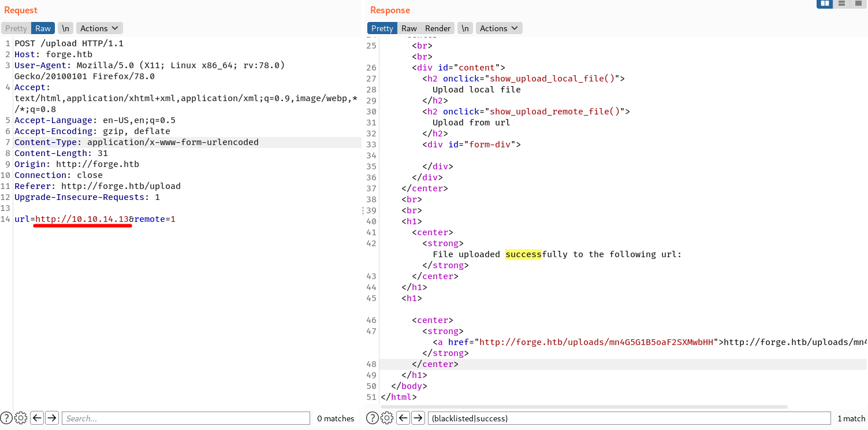Open Request search help icon
Image resolution: width=868 pixels, height=430 pixels.
[6, 418]
